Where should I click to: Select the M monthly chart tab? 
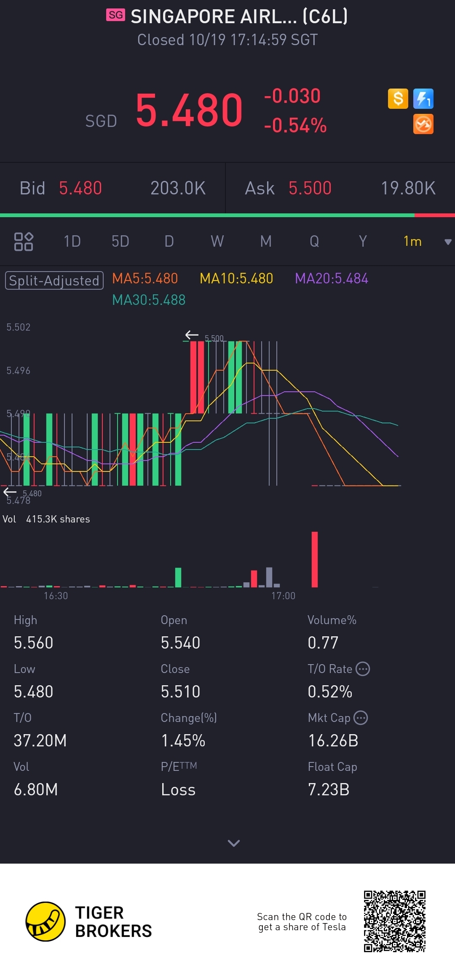pyautogui.click(x=266, y=242)
